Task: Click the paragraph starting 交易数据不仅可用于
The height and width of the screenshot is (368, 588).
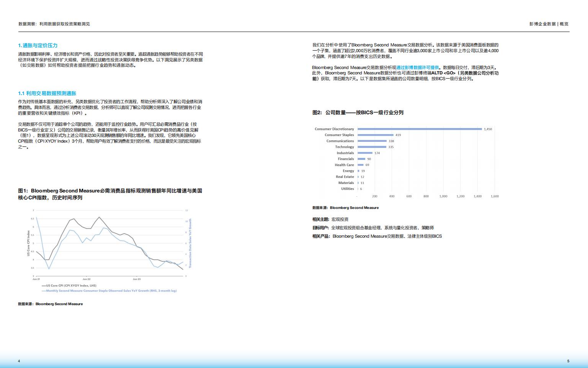Action: 109,135
